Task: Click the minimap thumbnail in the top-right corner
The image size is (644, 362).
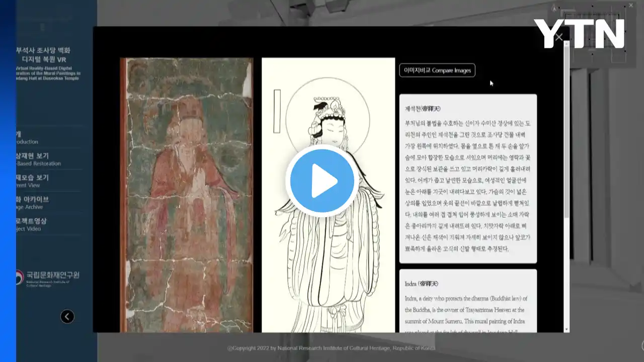Action: 594,36
